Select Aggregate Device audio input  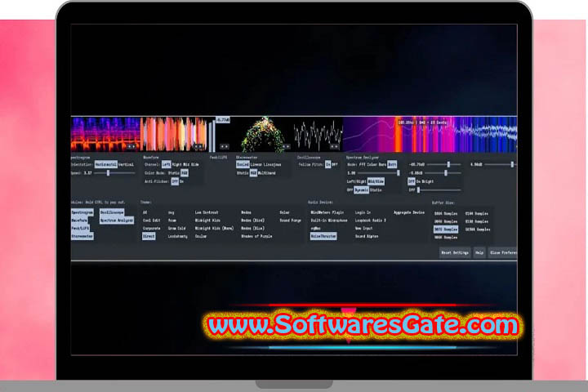point(409,212)
